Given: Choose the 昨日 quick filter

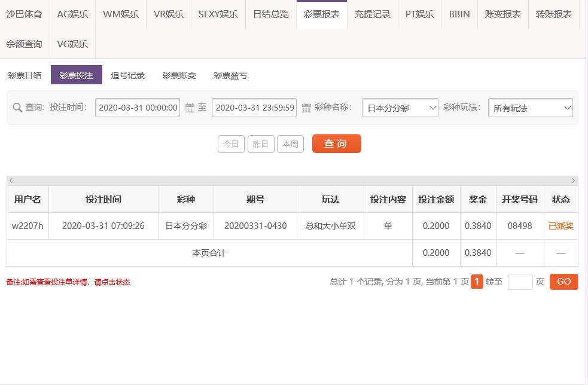Looking at the screenshot, I should (261, 144).
